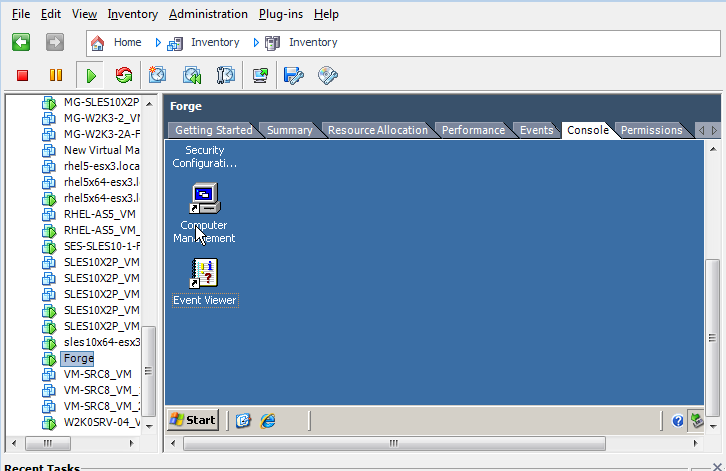Select W2K0SRV-04 VM in tree

click(x=102, y=422)
